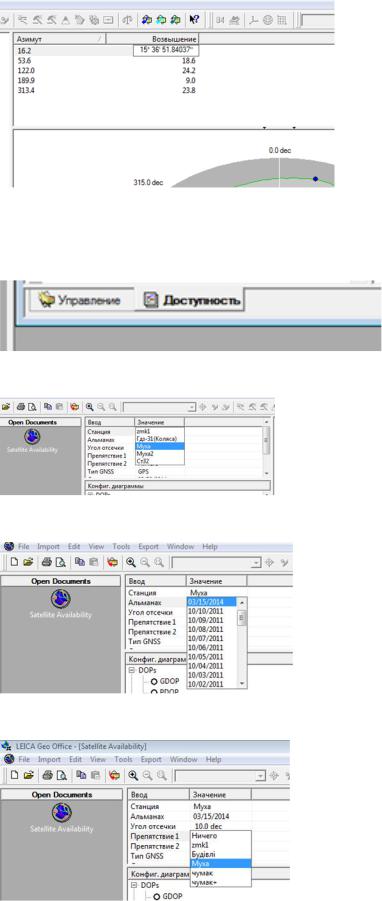Click Satellite Availability icon in the LEICA Geo Office titled window
Screen dimensions: 382x901
[x=61, y=812]
